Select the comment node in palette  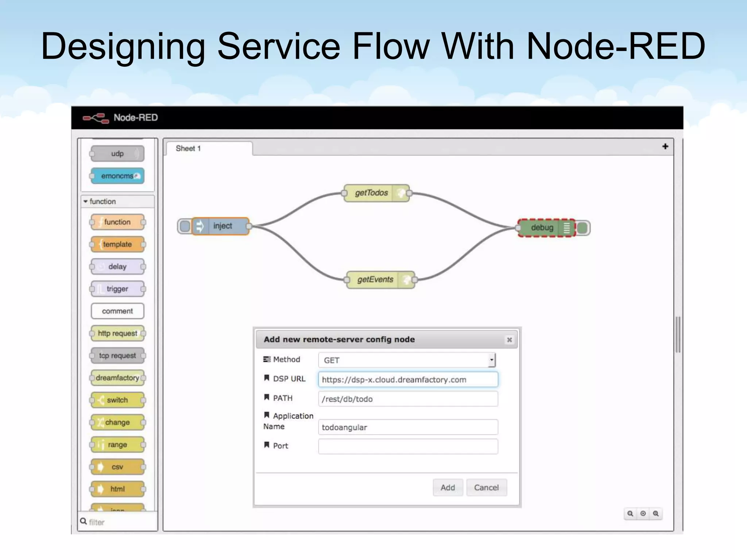[x=117, y=311]
